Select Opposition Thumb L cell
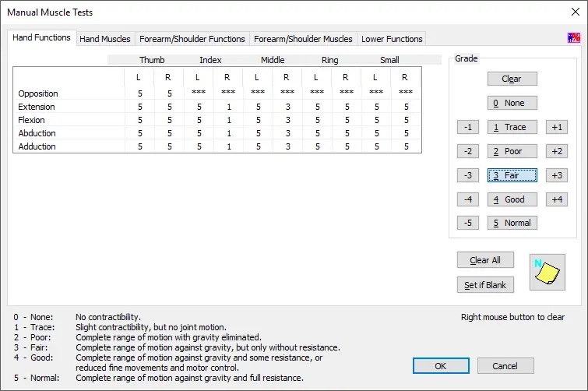 coord(140,93)
